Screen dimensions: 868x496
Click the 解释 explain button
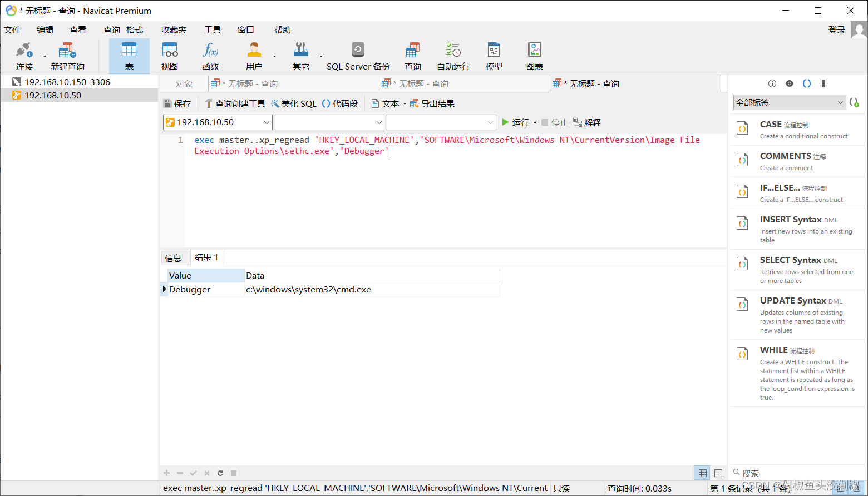click(587, 123)
